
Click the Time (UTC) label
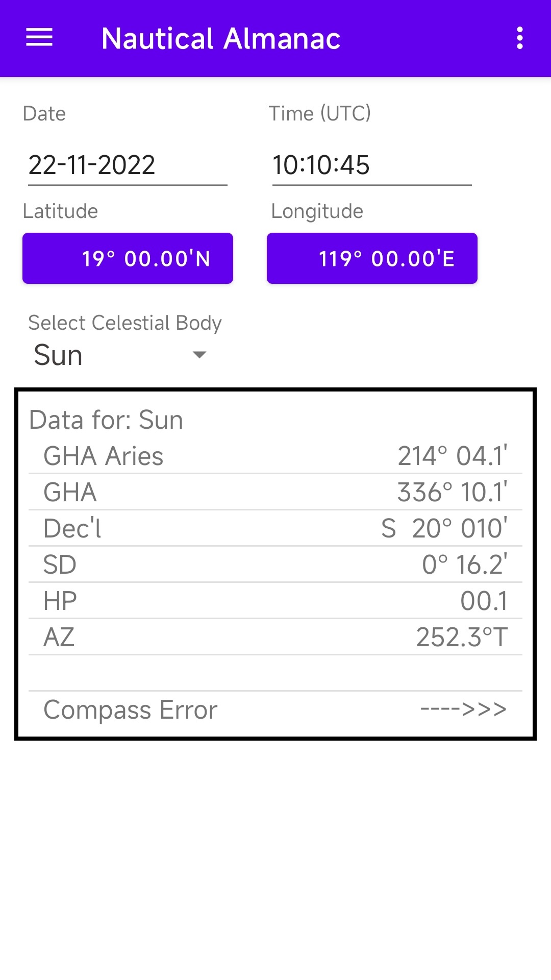tap(320, 113)
